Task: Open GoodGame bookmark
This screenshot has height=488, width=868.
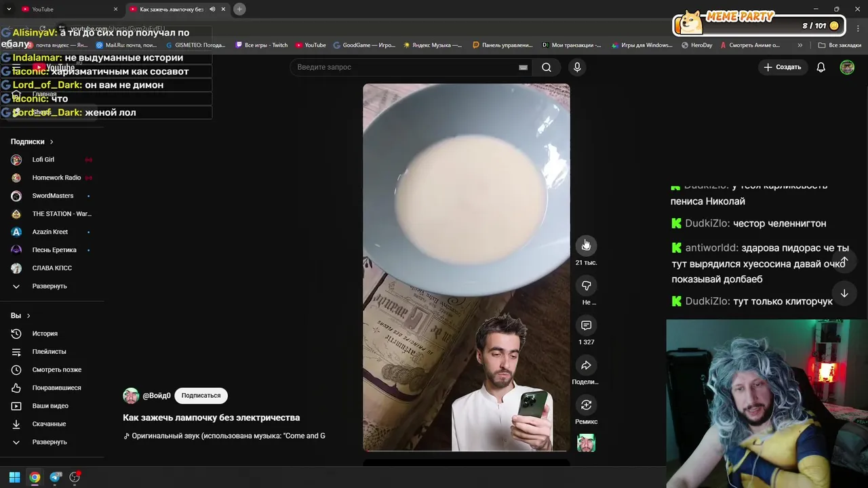Action: (x=365, y=45)
